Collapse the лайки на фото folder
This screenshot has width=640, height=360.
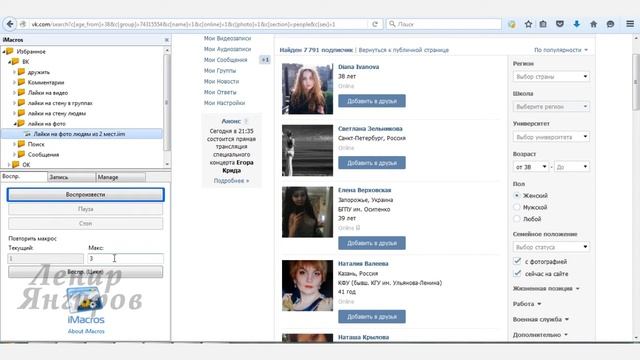click(15, 123)
